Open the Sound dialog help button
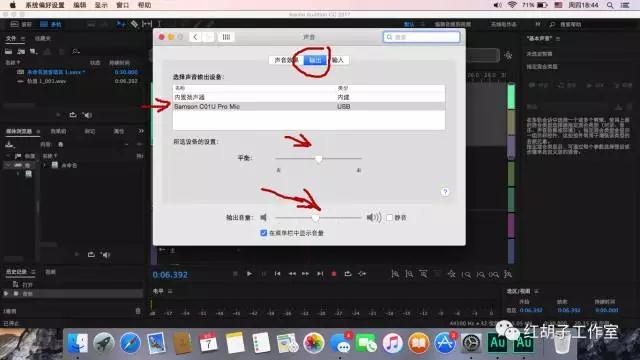The height and width of the screenshot is (360, 640). point(445,192)
